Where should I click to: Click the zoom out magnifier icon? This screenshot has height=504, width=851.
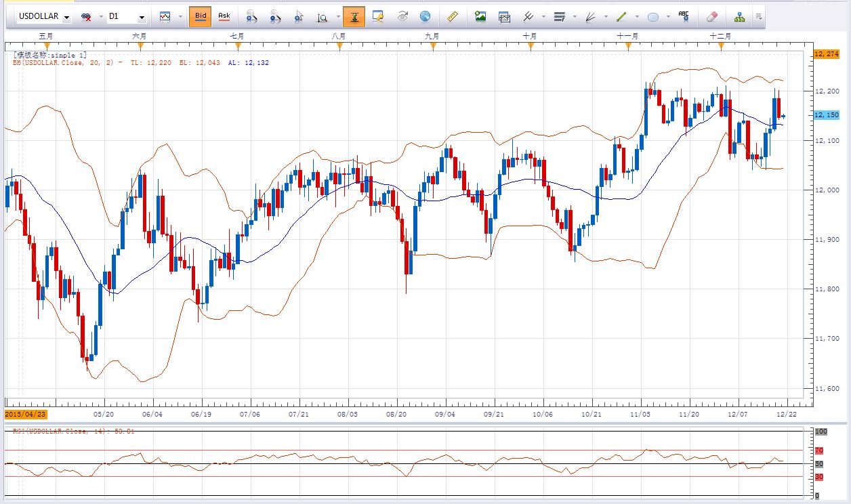(274, 17)
